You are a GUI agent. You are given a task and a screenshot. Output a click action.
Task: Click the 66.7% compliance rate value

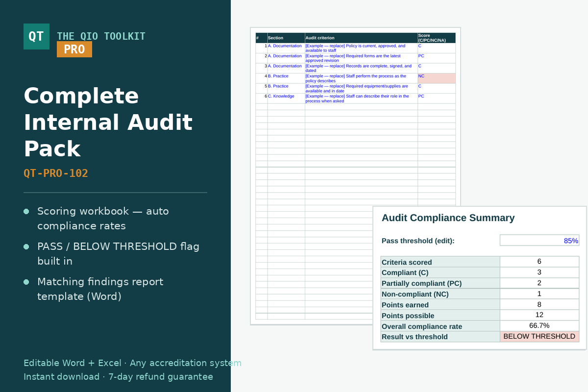(x=539, y=326)
